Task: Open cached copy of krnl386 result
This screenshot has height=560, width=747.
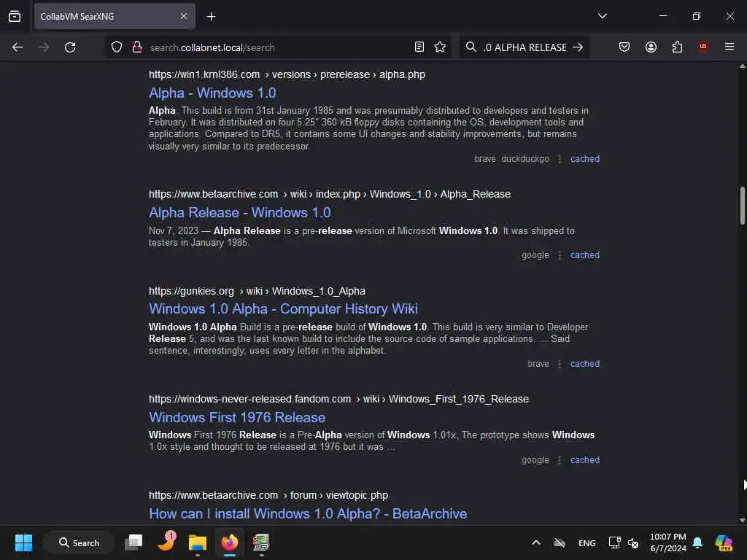Action: coord(585,158)
